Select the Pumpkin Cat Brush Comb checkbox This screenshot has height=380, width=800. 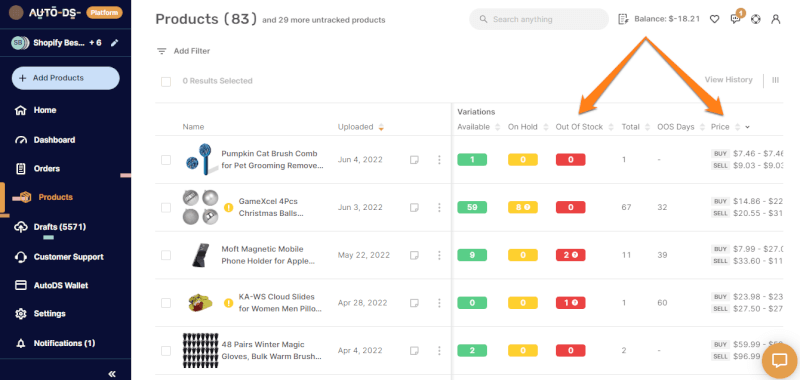tap(166, 160)
